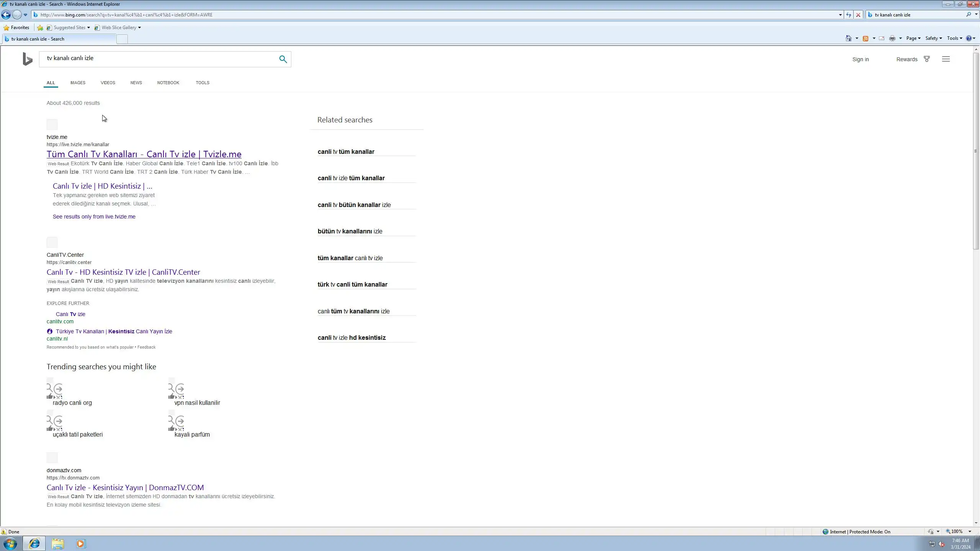Click the Stop loading X icon
The image size is (980, 551).
pos(858,15)
